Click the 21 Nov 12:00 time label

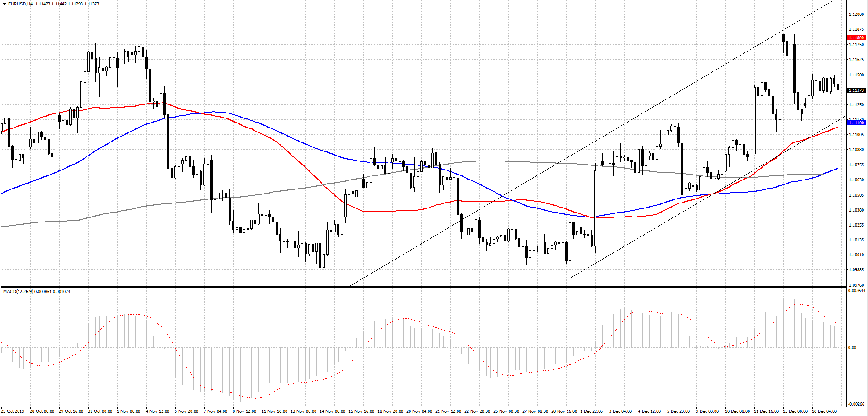point(448,411)
